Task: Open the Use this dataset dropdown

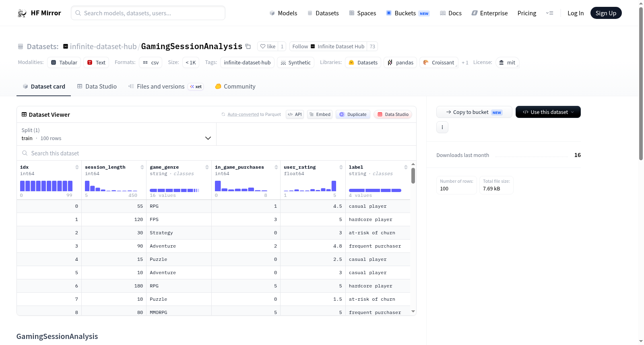Action: pyautogui.click(x=548, y=112)
